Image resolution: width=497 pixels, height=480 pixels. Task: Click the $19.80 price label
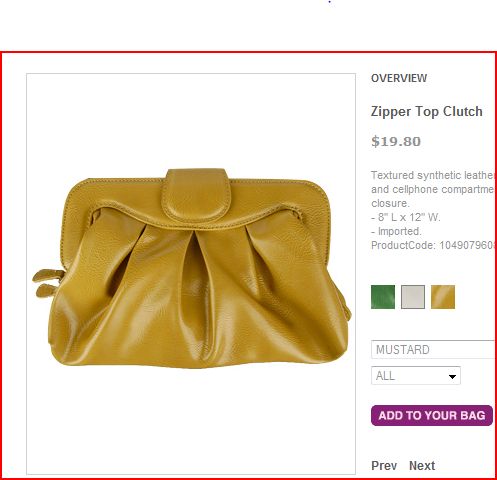[x=396, y=141]
